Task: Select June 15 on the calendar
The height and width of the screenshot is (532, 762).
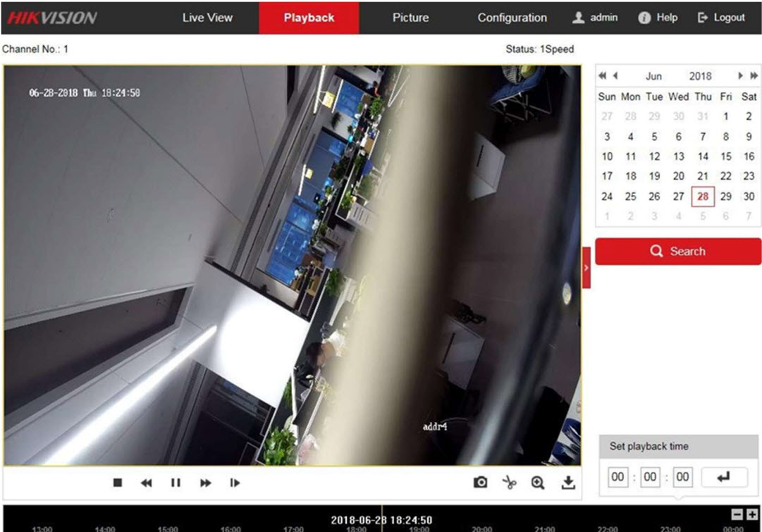Action: pos(725,156)
